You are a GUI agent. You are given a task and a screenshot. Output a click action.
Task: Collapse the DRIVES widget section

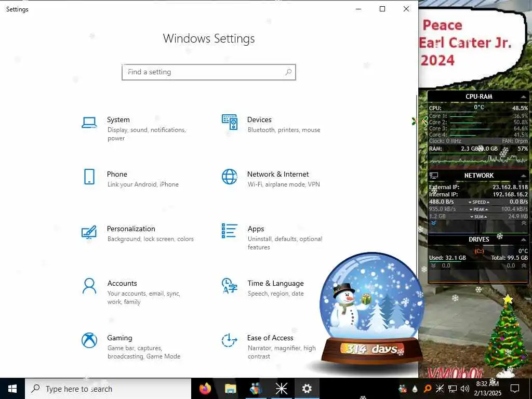point(524,240)
